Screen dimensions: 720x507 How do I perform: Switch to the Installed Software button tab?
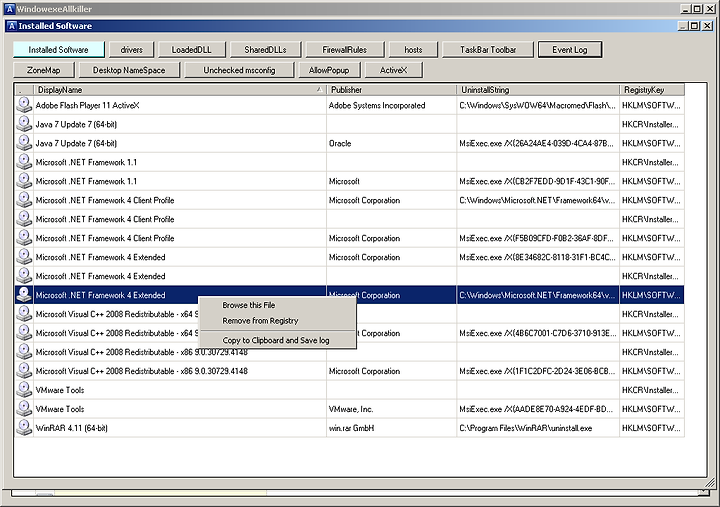tap(58, 50)
